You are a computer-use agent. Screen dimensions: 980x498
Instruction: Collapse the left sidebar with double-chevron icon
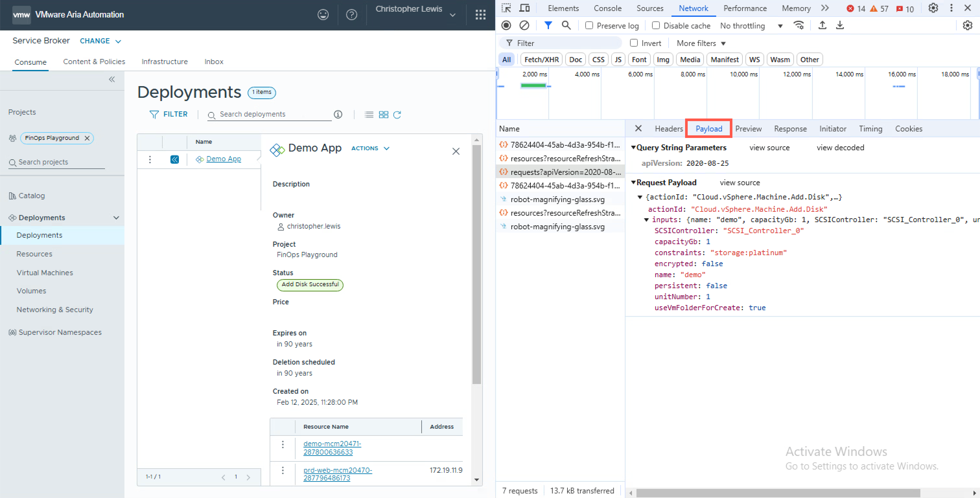click(x=112, y=79)
